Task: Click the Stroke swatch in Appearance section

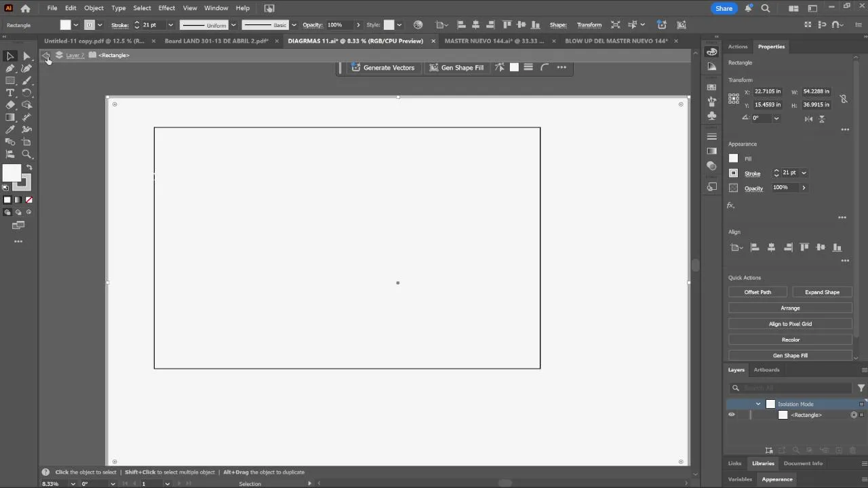Action: click(733, 174)
